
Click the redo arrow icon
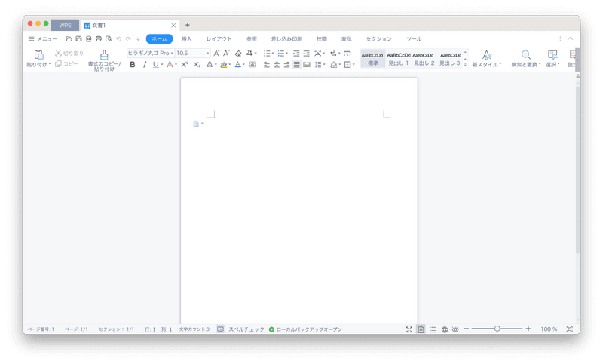pos(128,39)
